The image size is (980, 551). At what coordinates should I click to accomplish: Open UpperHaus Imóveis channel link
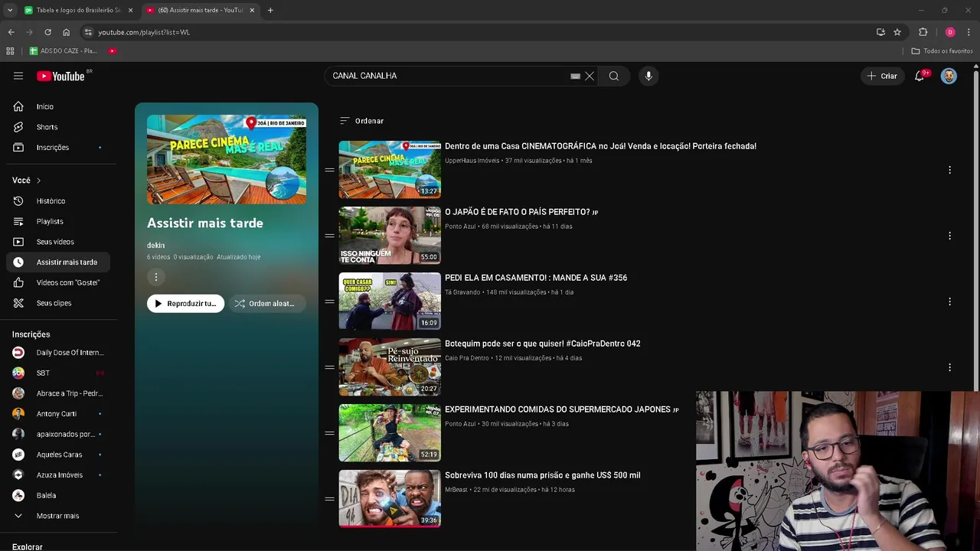pyautogui.click(x=472, y=161)
